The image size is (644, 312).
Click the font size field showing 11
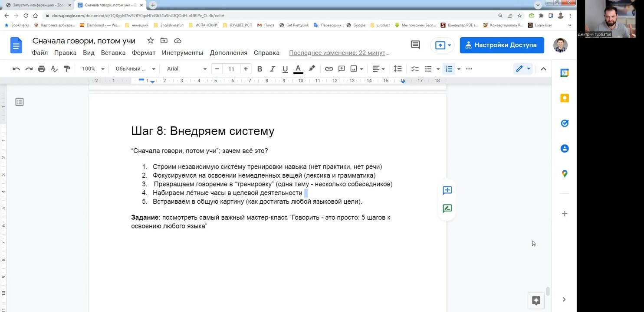pos(231,69)
